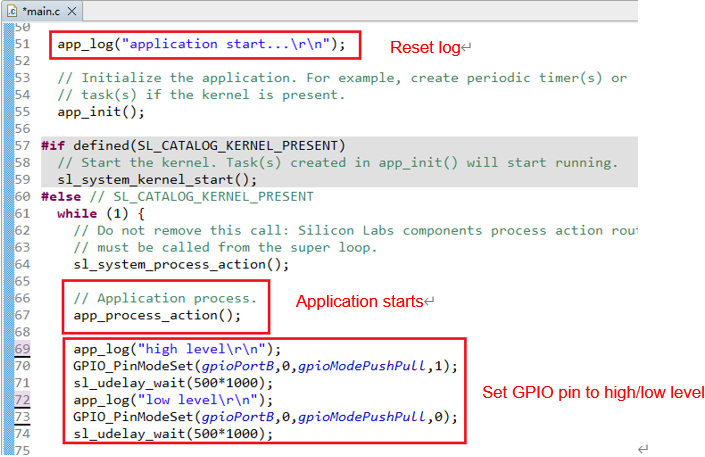This screenshot has width=705, height=457.
Task: Click the underlined line number 69
Action: (22, 349)
